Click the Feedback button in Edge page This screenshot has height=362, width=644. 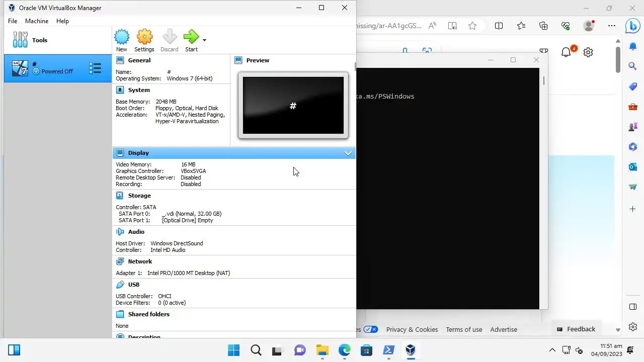pos(576,329)
